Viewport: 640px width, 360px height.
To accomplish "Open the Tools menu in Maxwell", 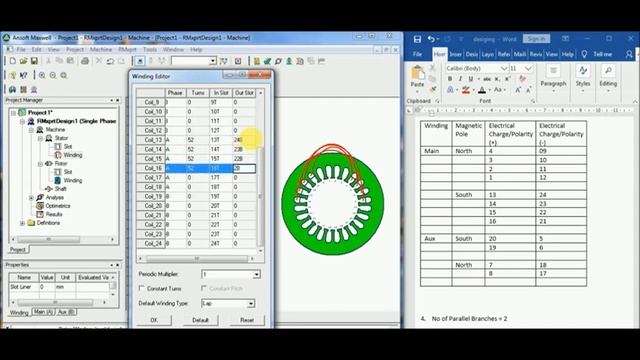I will (150, 49).
